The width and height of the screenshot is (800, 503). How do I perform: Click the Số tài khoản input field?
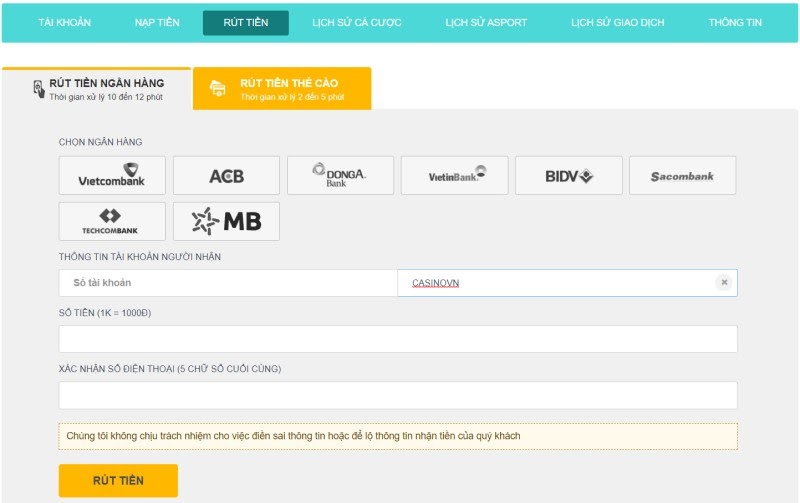coord(228,283)
